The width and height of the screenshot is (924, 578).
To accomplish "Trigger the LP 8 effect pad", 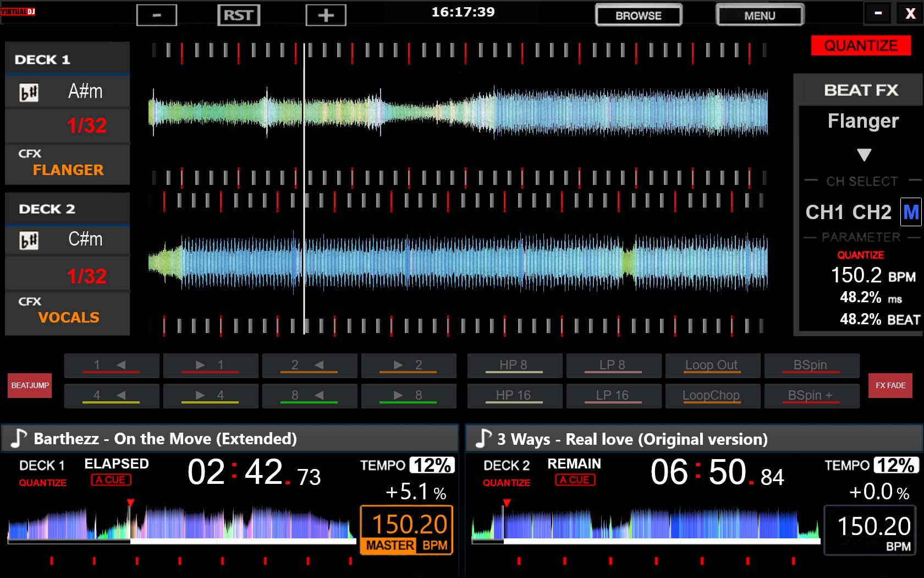I will coord(614,366).
